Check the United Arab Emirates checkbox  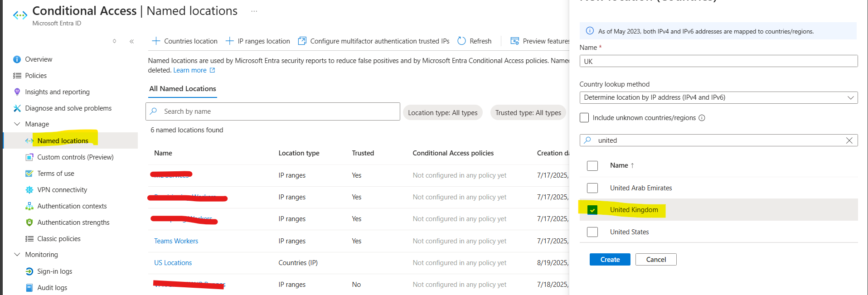coord(592,188)
